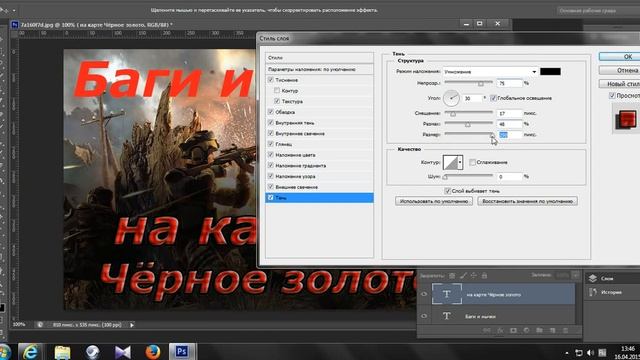
Task: Click the Размах spread slider
Action: tap(469, 124)
